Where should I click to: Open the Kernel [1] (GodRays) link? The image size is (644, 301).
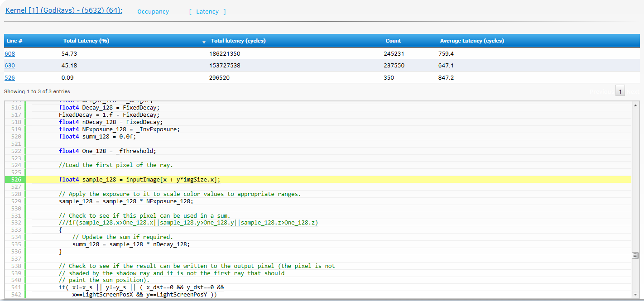pos(64,10)
